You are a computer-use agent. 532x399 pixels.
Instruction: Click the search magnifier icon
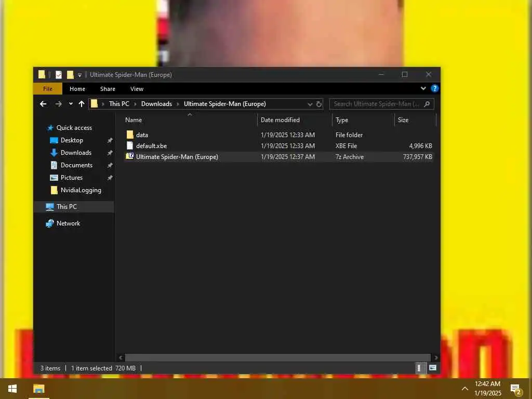427,104
